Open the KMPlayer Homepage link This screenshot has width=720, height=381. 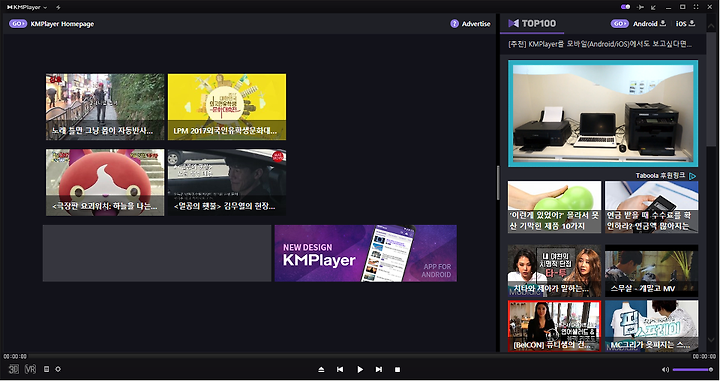62,24
